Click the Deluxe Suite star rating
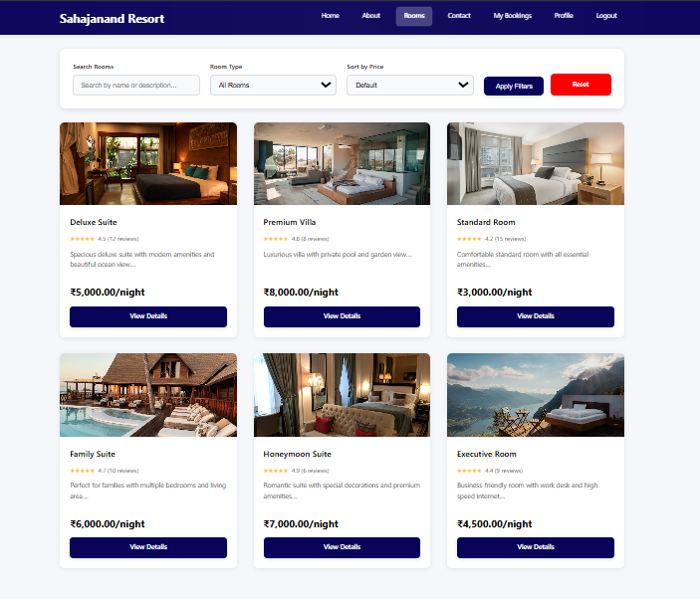Viewport: 700px width, 599px height. pos(82,239)
